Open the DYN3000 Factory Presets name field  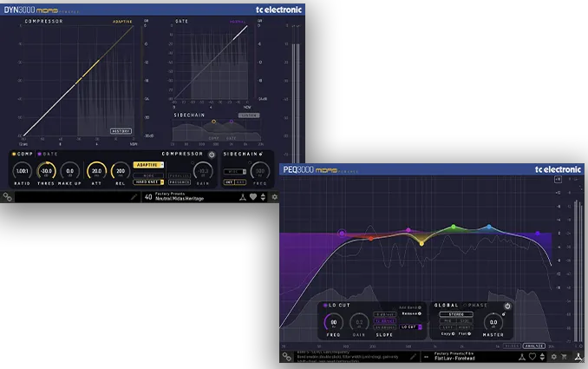[180, 196]
